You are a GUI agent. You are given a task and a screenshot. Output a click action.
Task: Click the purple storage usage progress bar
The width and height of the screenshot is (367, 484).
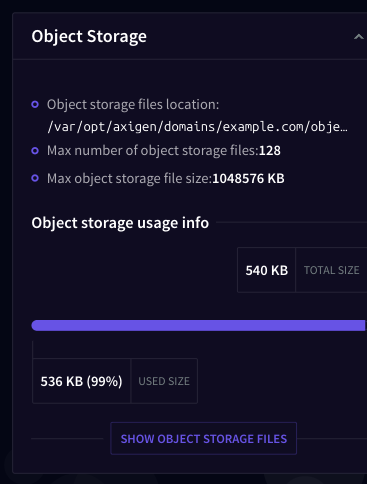(199, 325)
